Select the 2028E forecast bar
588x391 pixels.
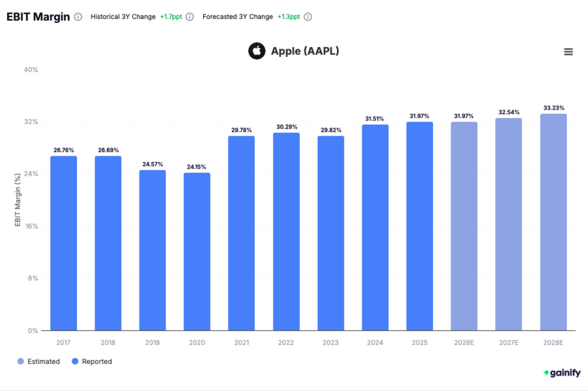(x=553, y=221)
